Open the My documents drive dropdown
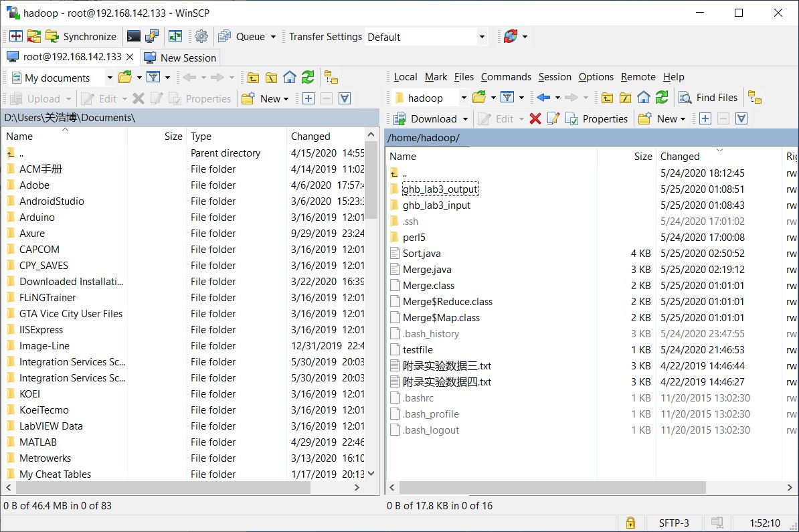The image size is (799, 532). coord(110,78)
